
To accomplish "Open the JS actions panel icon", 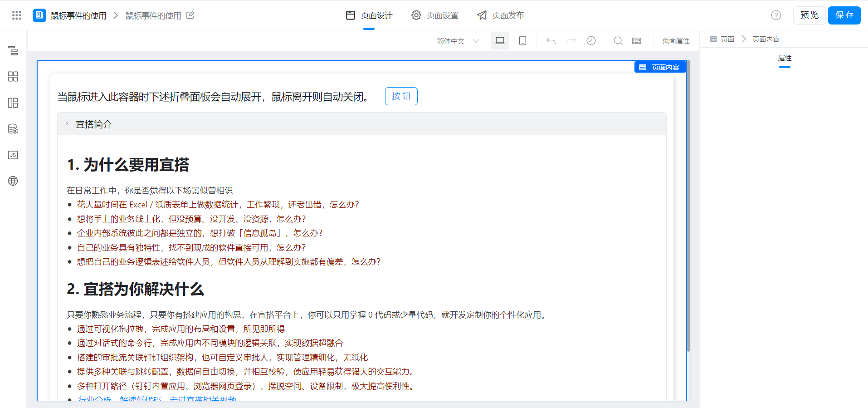I will [13, 155].
